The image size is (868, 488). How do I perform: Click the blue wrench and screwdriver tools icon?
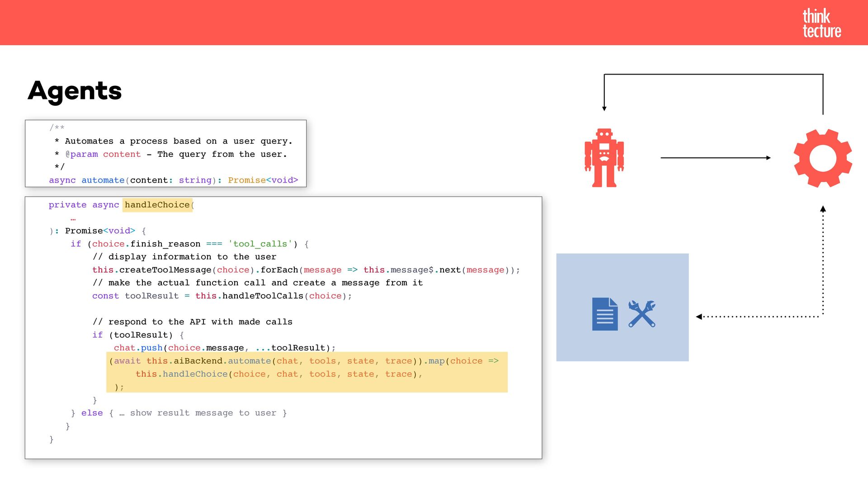pyautogui.click(x=642, y=314)
